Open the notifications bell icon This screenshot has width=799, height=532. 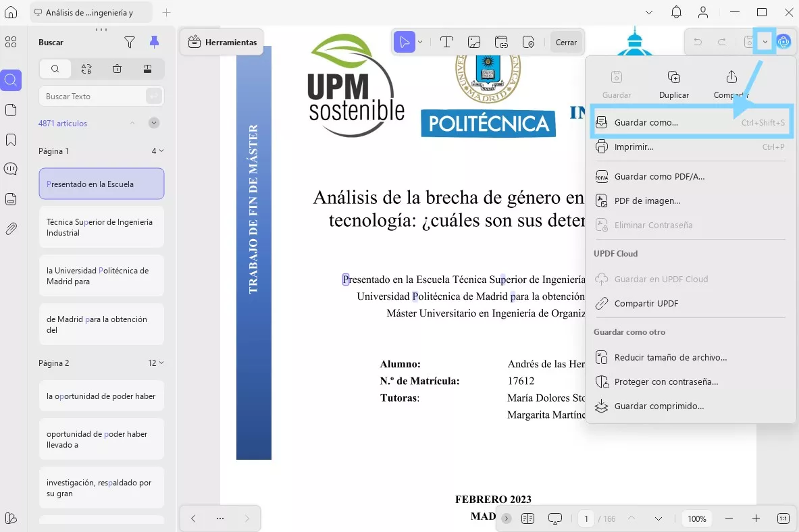pos(676,12)
